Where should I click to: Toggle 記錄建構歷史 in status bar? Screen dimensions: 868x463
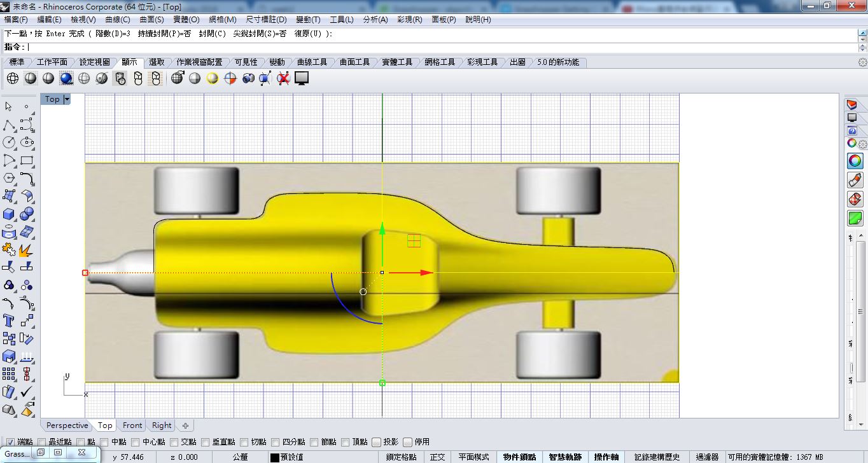click(657, 457)
